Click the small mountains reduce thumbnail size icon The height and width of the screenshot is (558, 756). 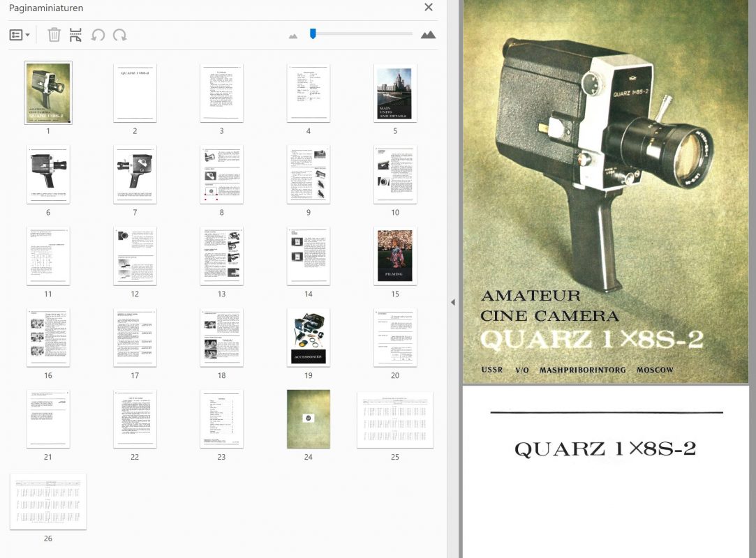click(293, 36)
